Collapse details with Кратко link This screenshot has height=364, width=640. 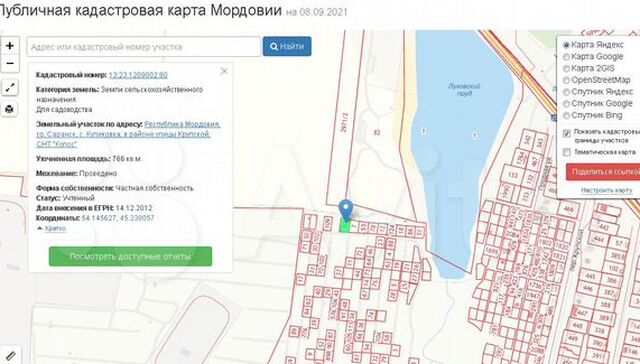coord(55,229)
